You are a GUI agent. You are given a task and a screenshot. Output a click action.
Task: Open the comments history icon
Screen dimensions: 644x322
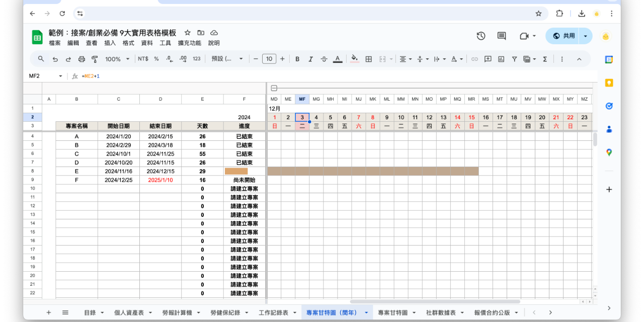tap(502, 36)
